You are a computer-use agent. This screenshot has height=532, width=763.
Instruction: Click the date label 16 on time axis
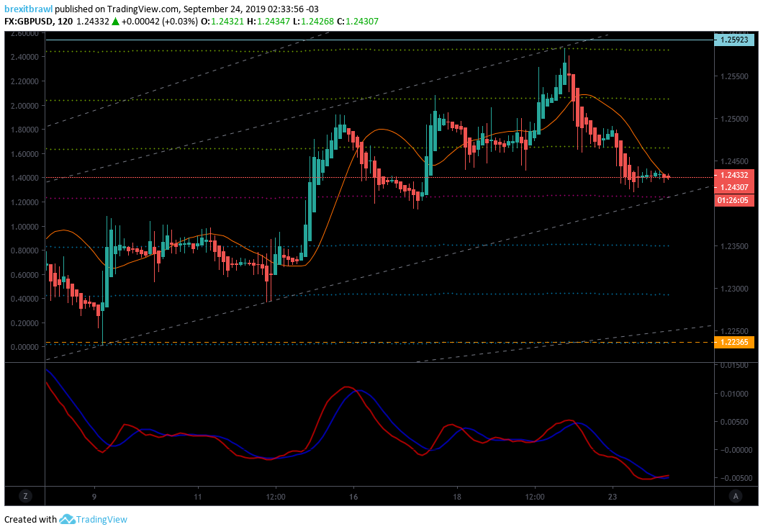click(x=353, y=497)
